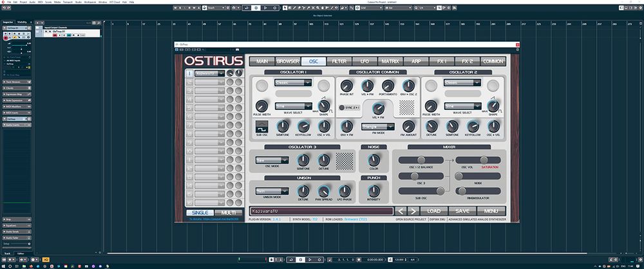Switch to the Visibility tab
The width and height of the screenshot is (644, 269).
(x=22, y=22)
